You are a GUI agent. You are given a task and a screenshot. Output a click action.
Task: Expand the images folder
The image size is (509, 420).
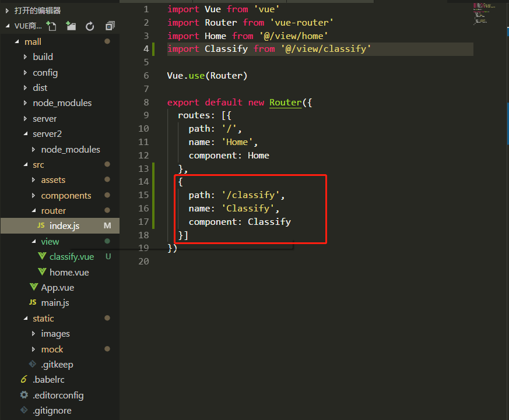[x=33, y=333]
